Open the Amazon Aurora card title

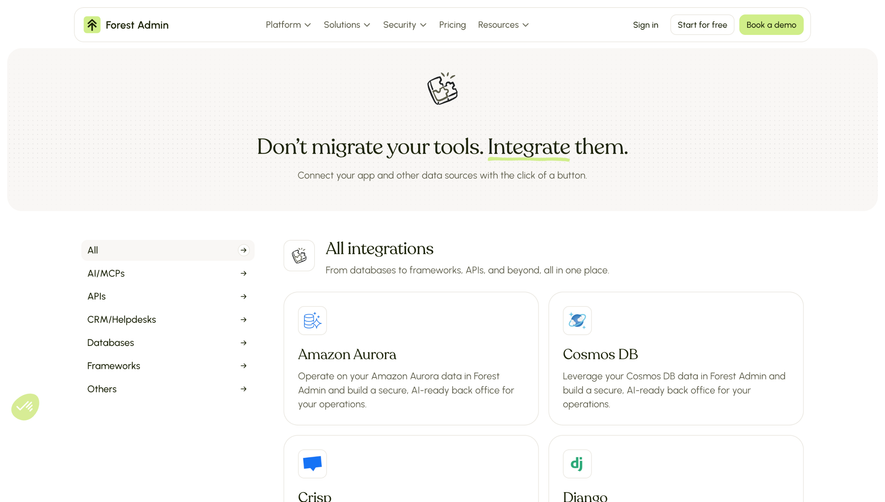pos(347,354)
